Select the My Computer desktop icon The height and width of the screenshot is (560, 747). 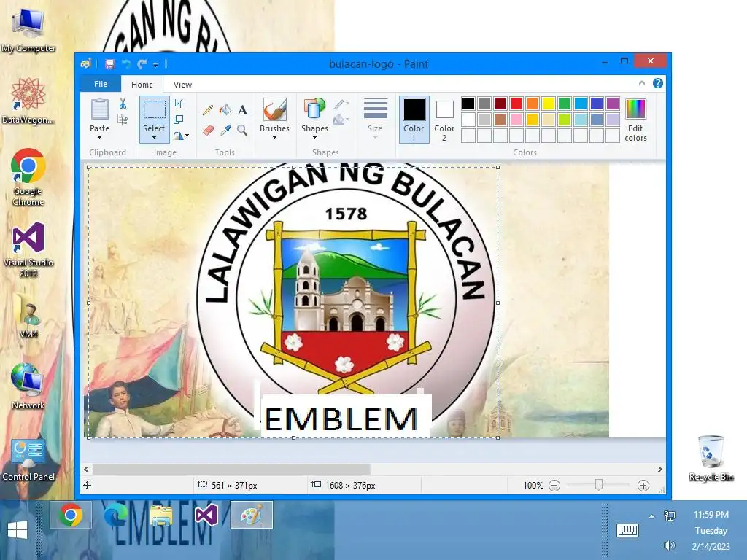click(28, 31)
